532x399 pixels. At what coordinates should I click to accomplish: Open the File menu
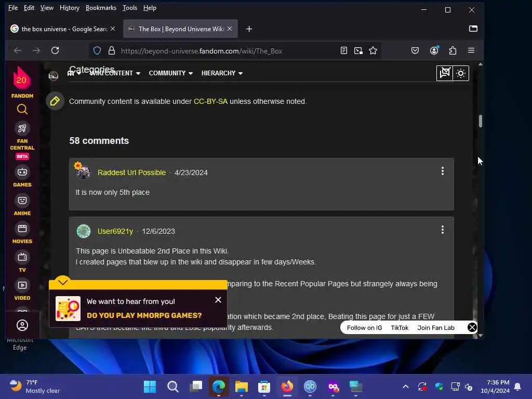(13, 8)
